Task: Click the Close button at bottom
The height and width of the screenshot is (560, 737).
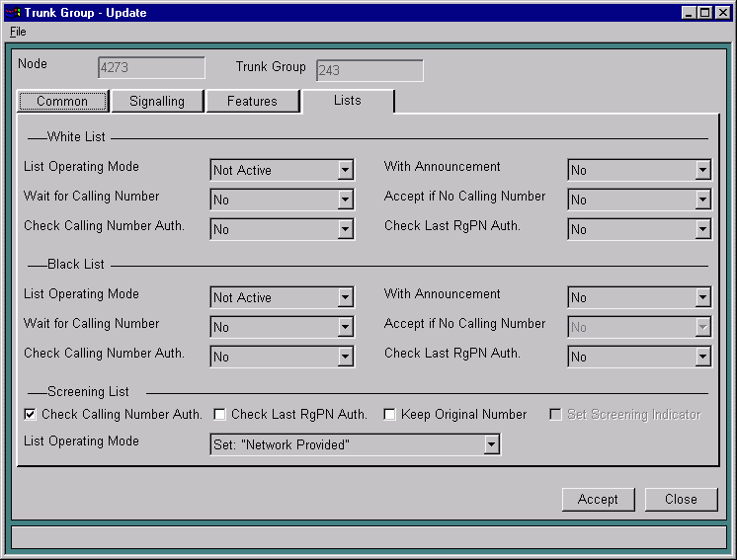Action: tap(681, 499)
